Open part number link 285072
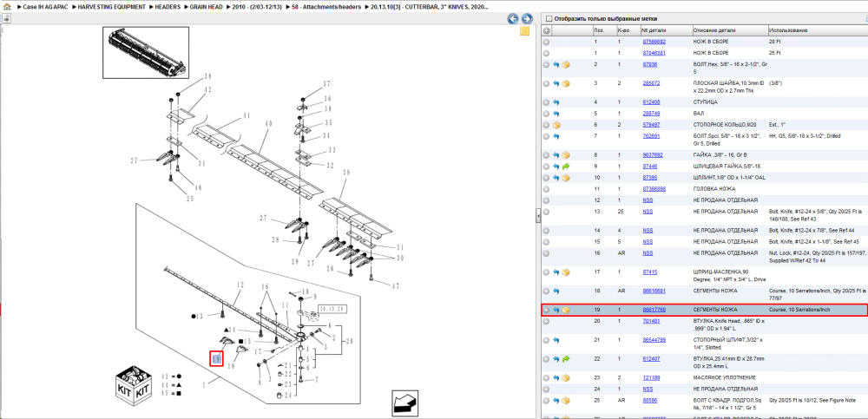 (651, 83)
